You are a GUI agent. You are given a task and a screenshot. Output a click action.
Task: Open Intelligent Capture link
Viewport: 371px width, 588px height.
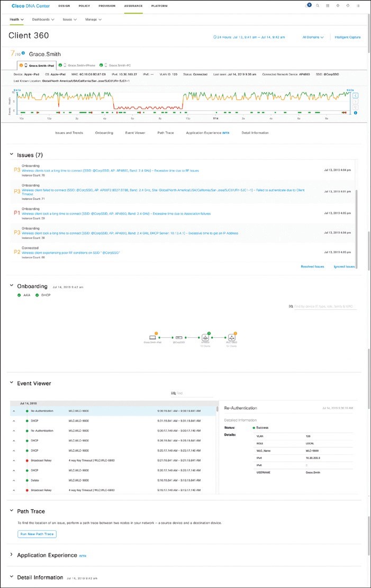(x=347, y=37)
